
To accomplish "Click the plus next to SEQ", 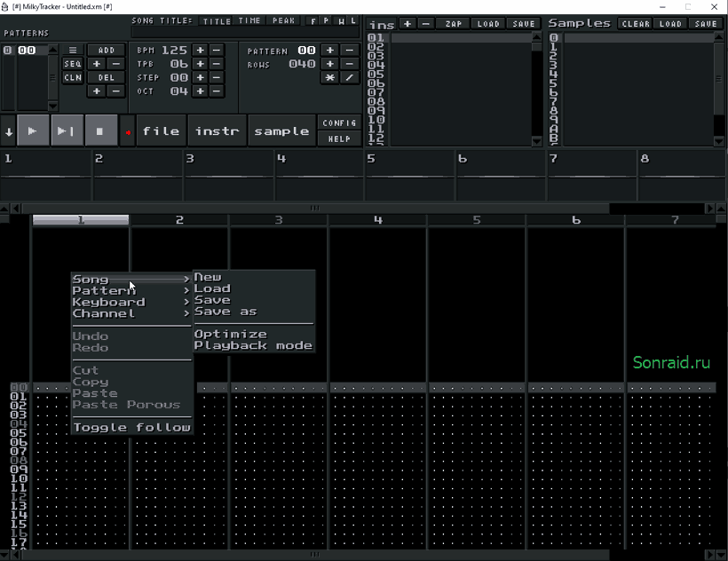I will click(97, 64).
